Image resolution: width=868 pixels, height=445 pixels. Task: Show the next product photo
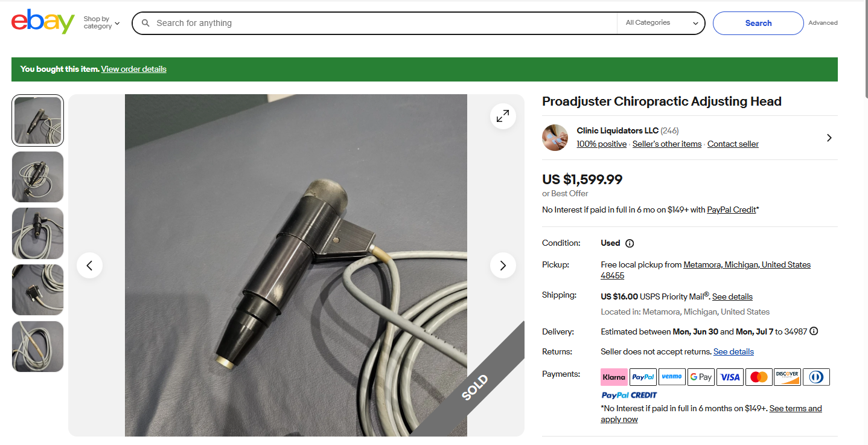[503, 265]
